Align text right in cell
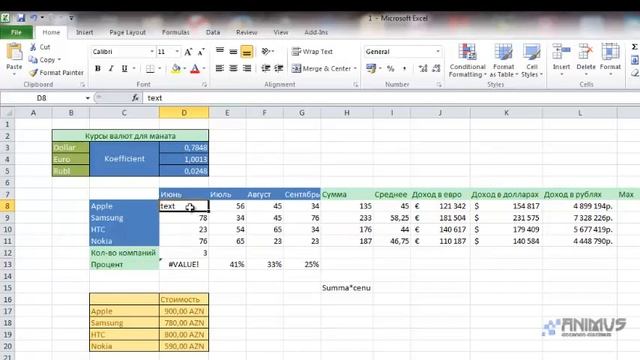The width and height of the screenshot is (640, 360). [x=247, y=68]
